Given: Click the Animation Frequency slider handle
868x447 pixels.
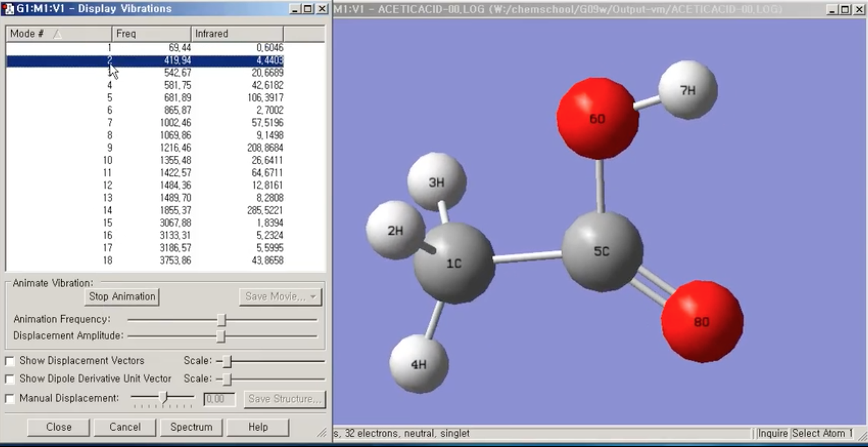Looking at the screenshot, I should (222, 320).
